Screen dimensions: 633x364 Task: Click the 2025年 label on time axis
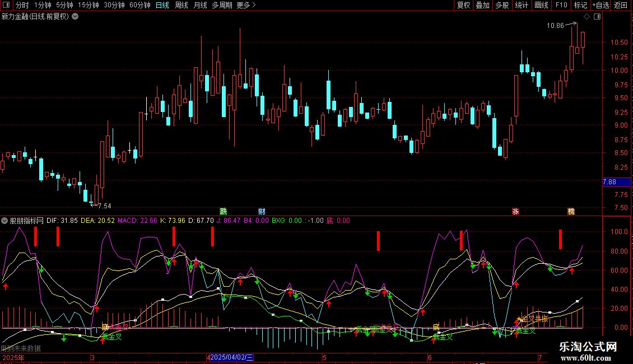click(x=13, y=357)
